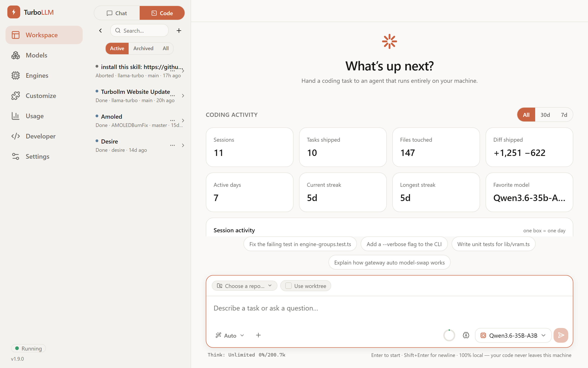
Task: Click the Files touched stat card
Action: [x=436, y=147]
